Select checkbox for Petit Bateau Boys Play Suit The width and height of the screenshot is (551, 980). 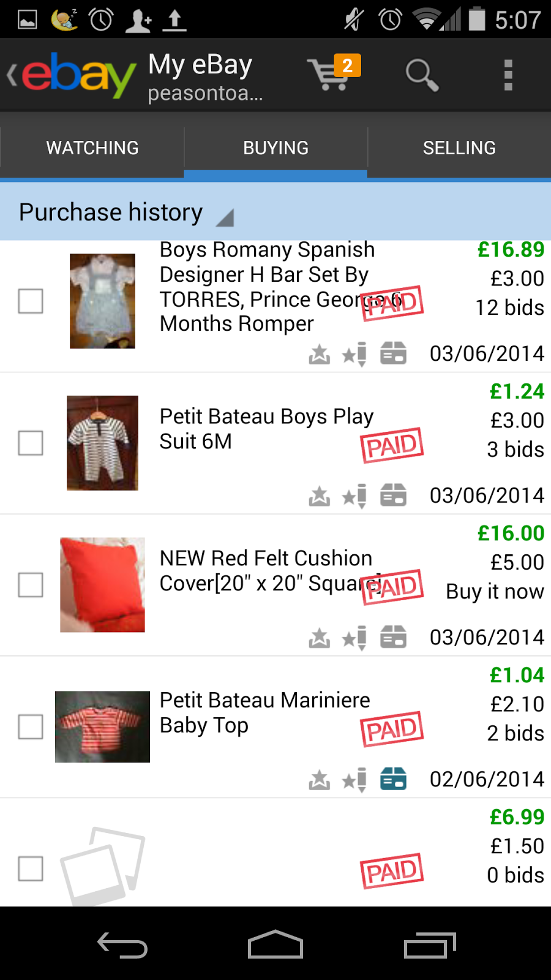point(31,443)
